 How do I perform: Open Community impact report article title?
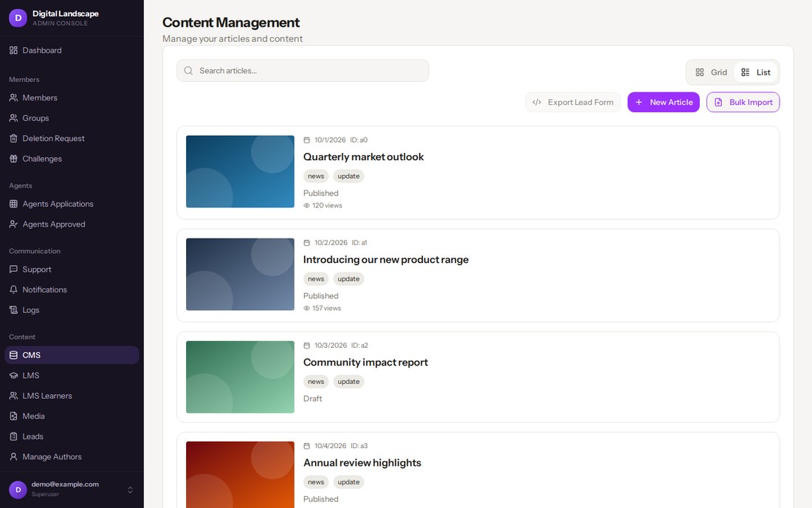tap(365, 363)
